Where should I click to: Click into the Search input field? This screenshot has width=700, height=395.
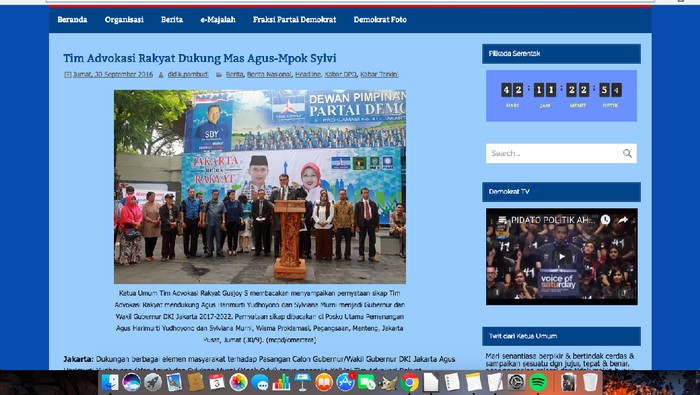pyautogui.click(x=554, y=154)
